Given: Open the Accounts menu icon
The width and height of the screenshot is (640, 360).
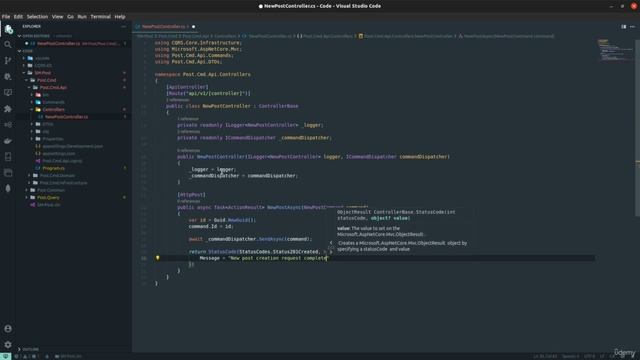Looking at the screenshot, I should tap(8, 329).
